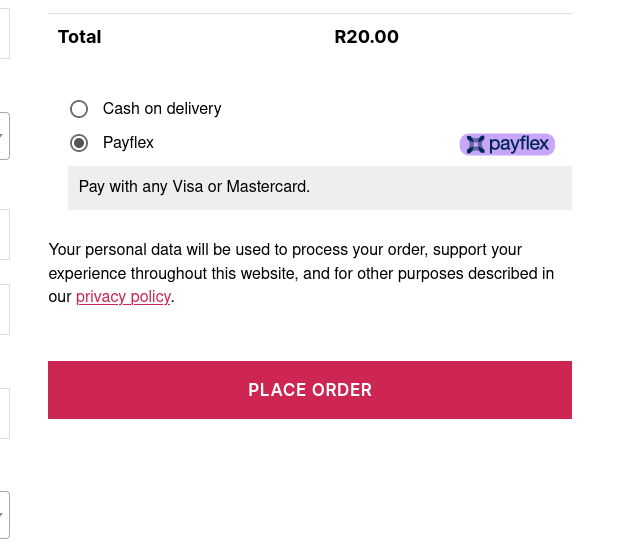Viewport: 624px width, 558px height.
Task: Click the partial field left of personal data text
Action: point(4,234)
